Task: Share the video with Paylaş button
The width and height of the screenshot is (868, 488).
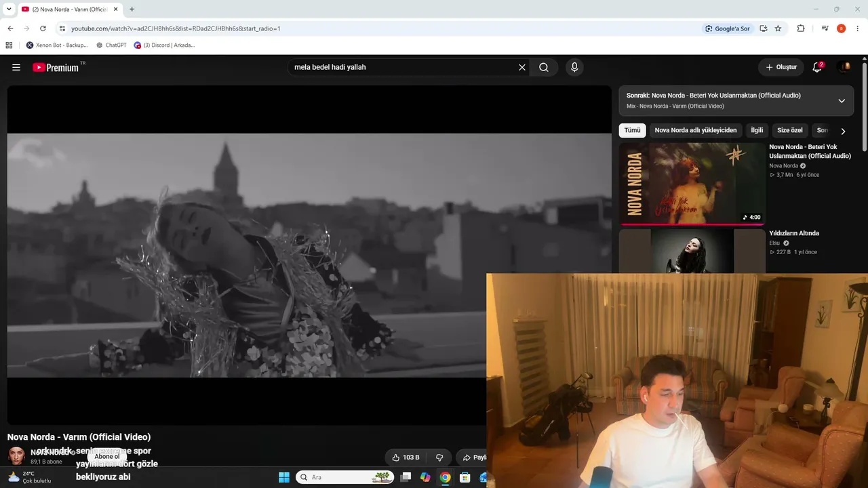Action: 473,457
